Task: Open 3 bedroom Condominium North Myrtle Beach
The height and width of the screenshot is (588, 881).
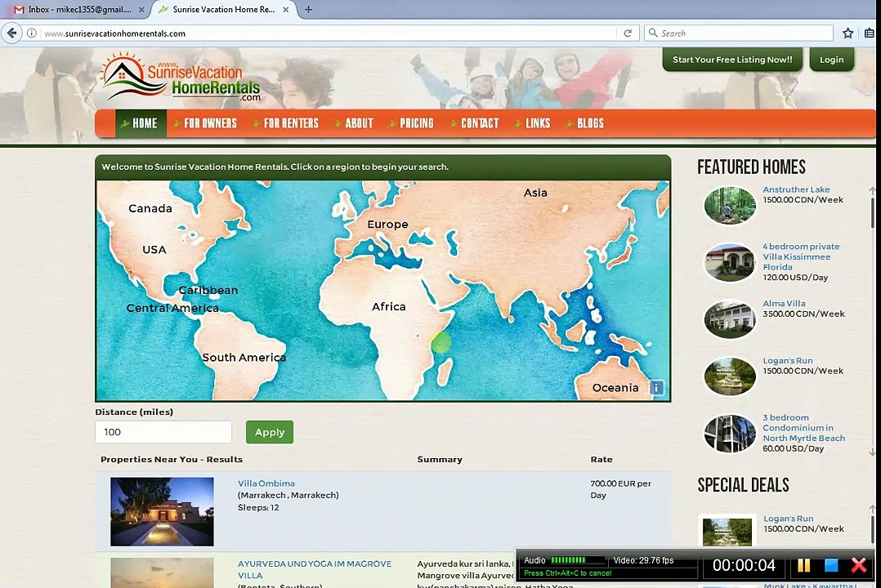Action: [804, 427]
